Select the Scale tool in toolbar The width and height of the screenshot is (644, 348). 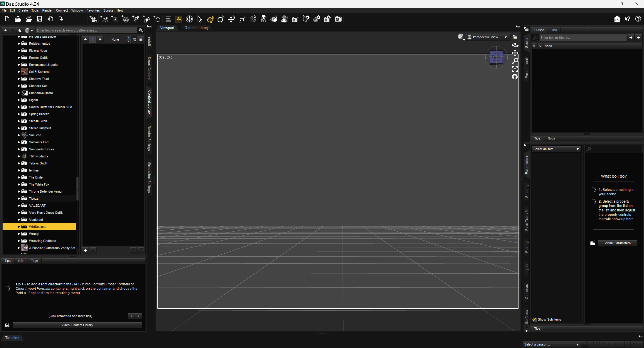coord(242,19)
